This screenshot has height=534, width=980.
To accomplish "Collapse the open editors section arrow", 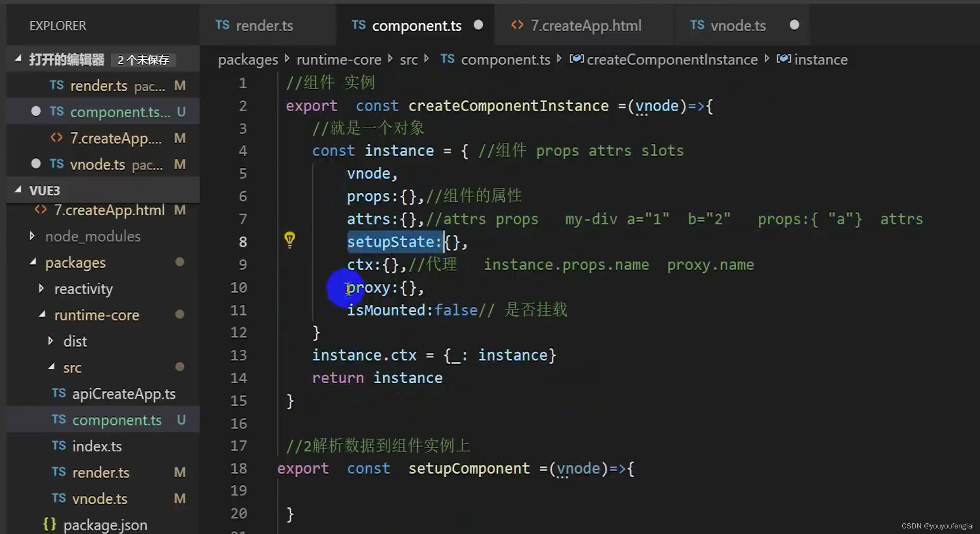I will click(18, 59).
